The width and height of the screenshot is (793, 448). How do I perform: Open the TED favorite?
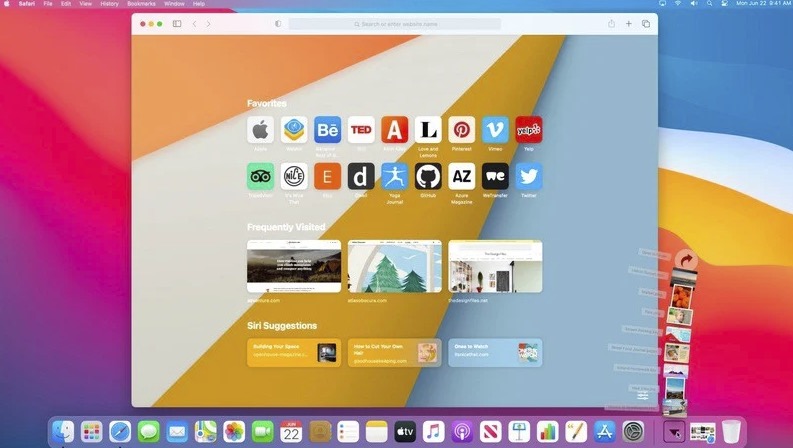point(361,130)
